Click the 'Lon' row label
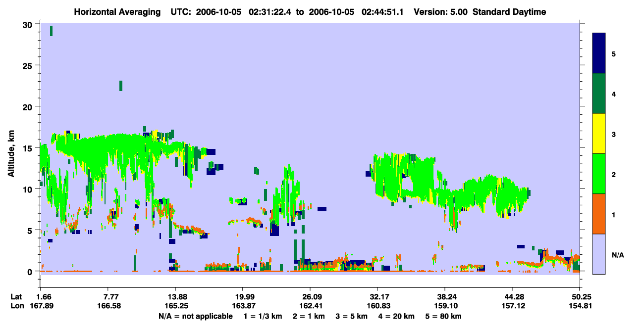Screen dimensions: 644x330 [17, 306]
